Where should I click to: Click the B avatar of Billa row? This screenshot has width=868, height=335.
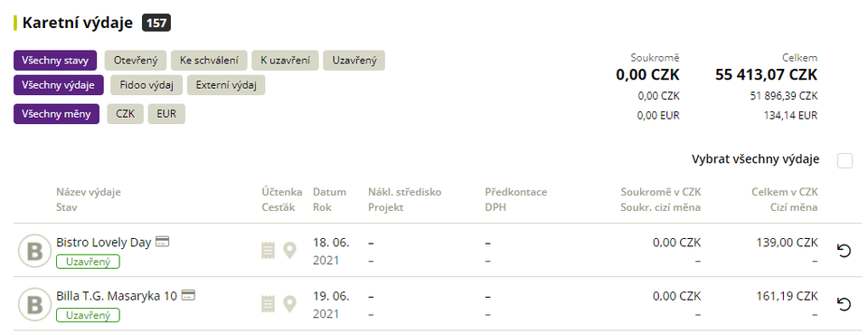pyautogui.click(x=35, y=304)
